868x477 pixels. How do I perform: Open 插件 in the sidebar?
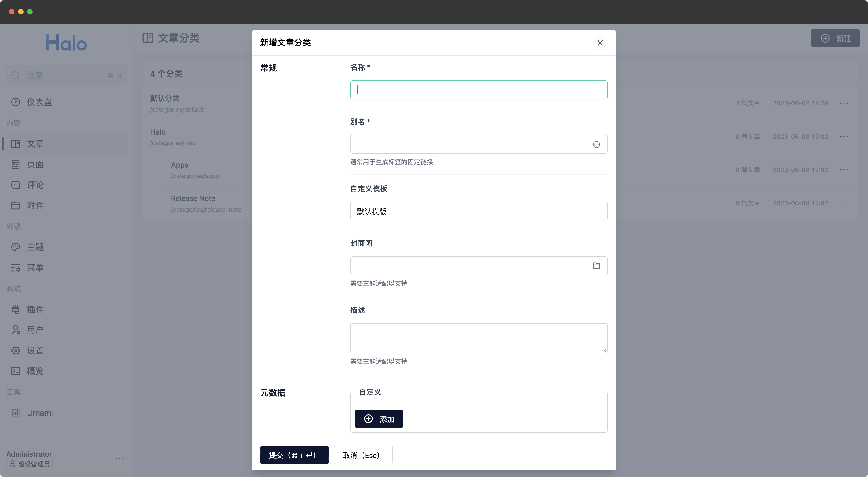click(66, 309)
